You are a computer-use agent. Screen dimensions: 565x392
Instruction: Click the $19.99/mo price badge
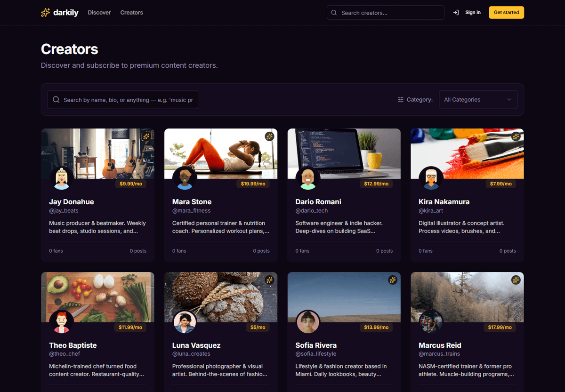pos(253,184)
